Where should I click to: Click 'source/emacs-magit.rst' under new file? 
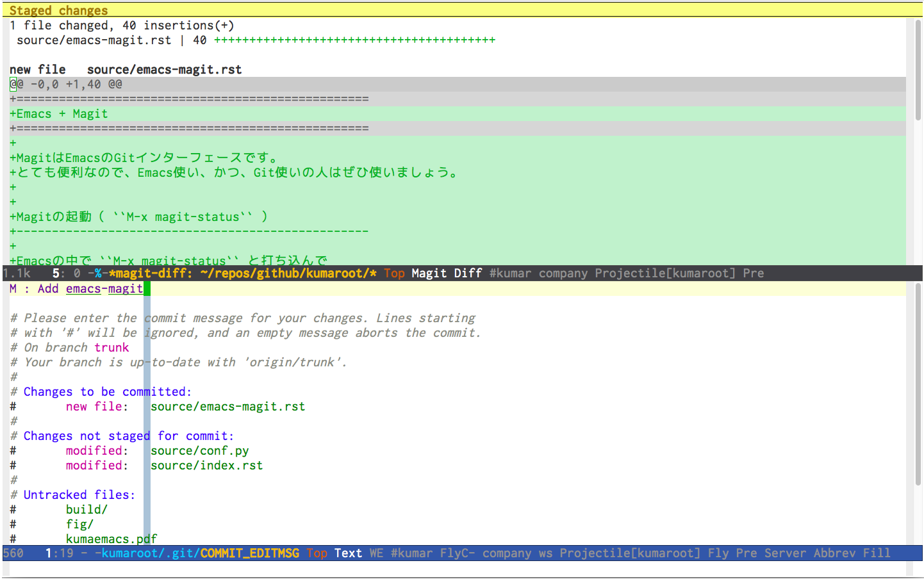(228, 406)
